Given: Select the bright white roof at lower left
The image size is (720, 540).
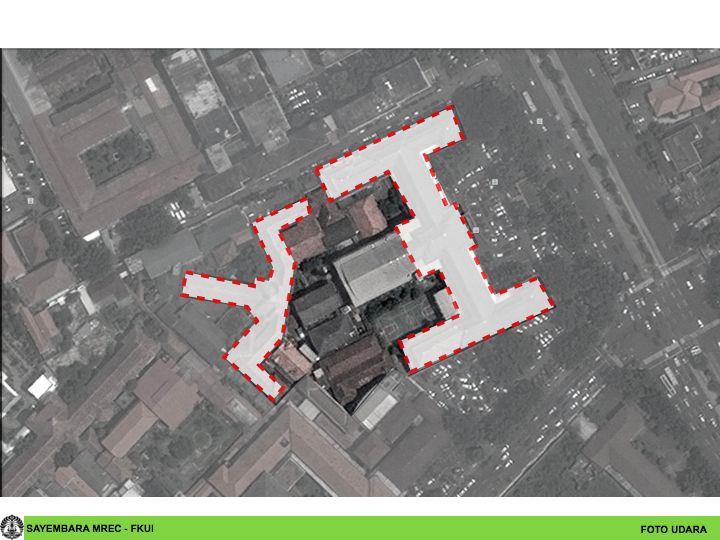Looking at the screenshot, I should (41, 386).
